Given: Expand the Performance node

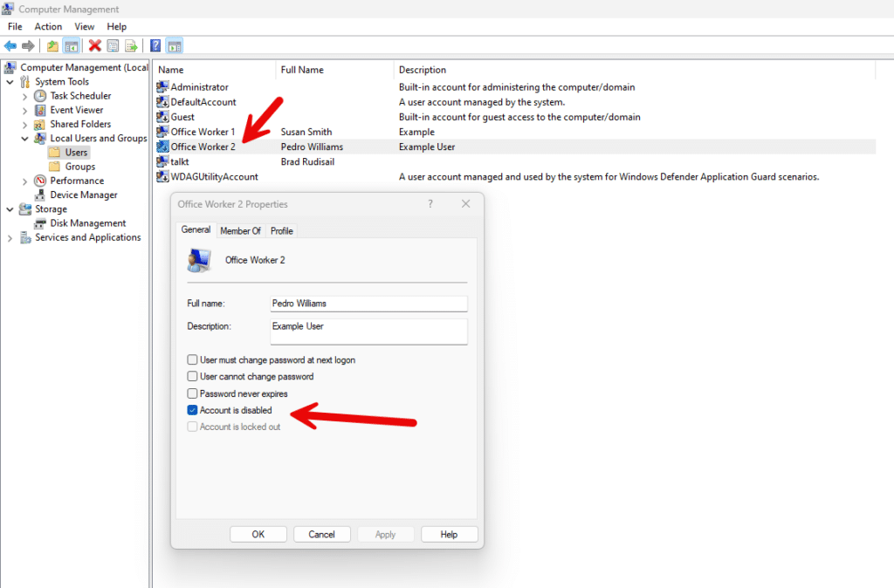Looking at the screenshot, I should (24, 181).
